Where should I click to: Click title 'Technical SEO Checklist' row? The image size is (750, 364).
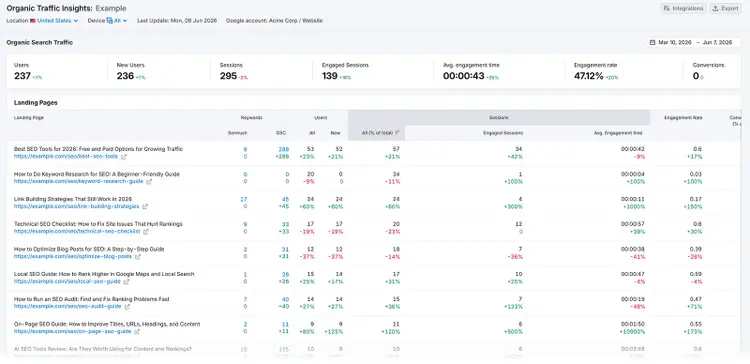pos(98,224)
